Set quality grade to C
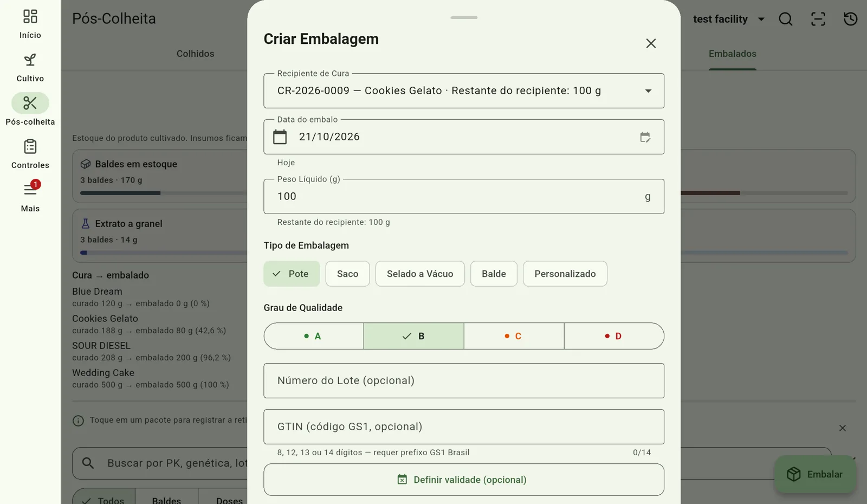Image resolution: width=867 pixels, height=504 pixels. click(x=514, y=336)
